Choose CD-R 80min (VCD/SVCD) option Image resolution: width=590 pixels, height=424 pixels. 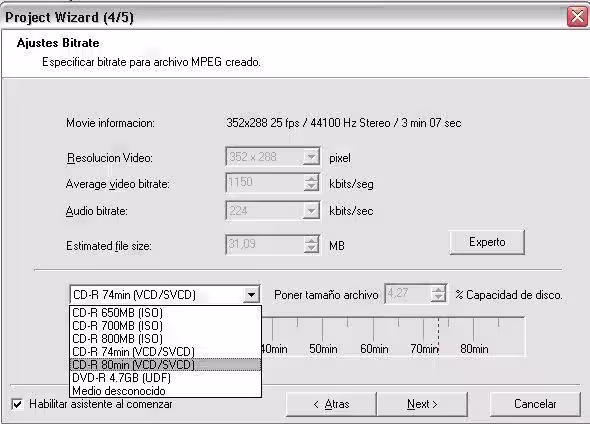(x=166, y=365)
